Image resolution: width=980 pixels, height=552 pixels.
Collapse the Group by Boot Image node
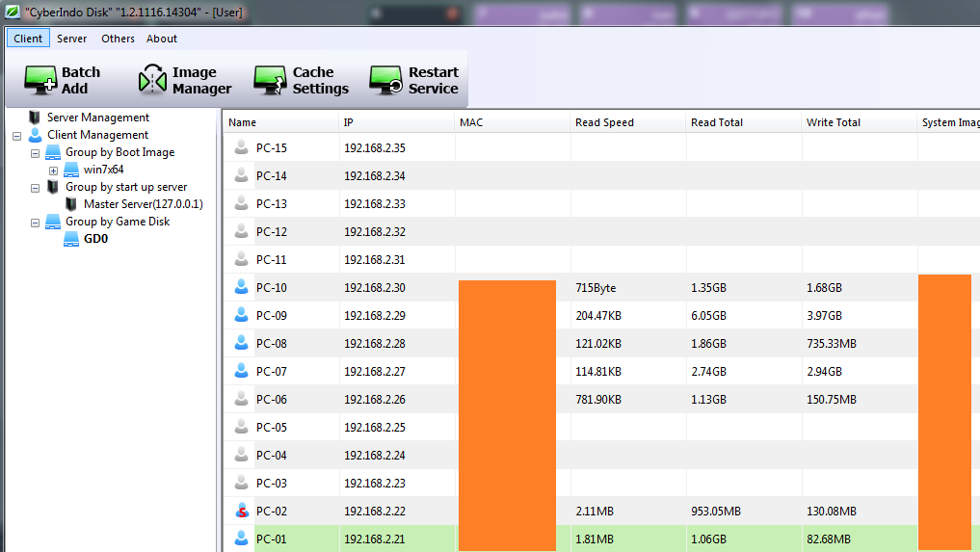[x=35, y=153]
